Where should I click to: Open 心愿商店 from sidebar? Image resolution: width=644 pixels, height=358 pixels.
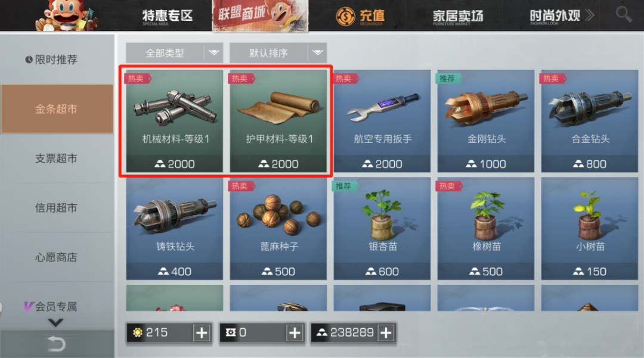pos(57,257)
